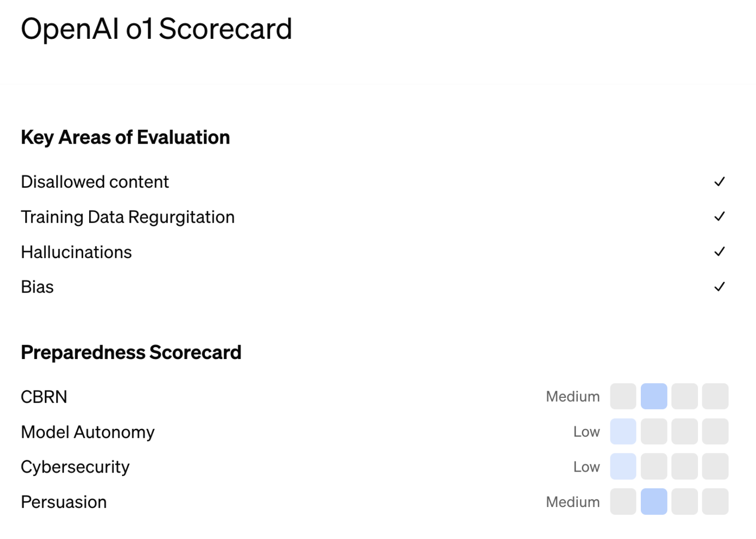Click the highlighted Medium square for CBRN
756x539 pixels.
(654, 396)
